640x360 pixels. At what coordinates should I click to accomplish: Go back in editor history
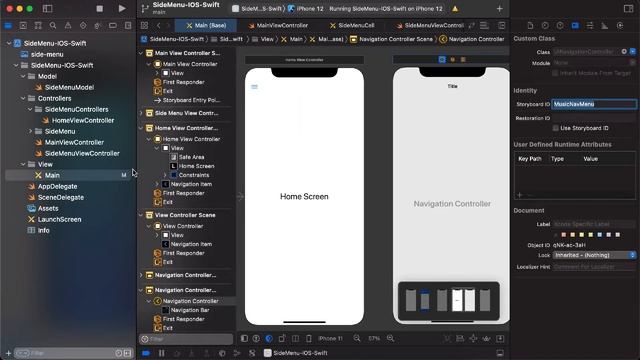(x=158, y=25)
